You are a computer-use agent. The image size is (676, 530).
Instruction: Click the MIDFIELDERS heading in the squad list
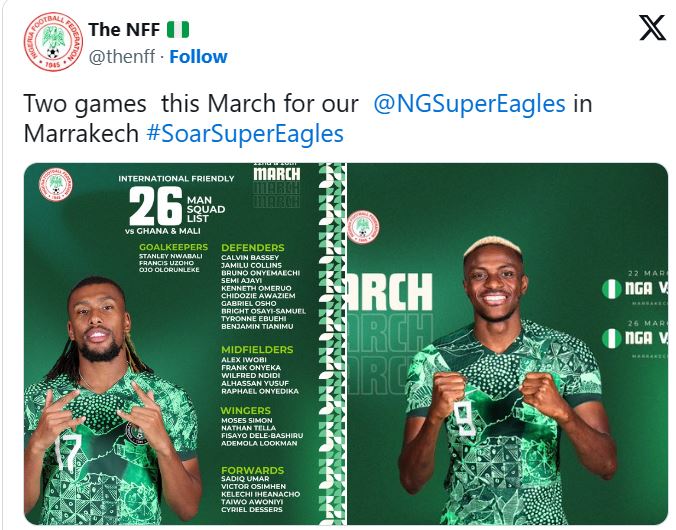pos(257,350)
